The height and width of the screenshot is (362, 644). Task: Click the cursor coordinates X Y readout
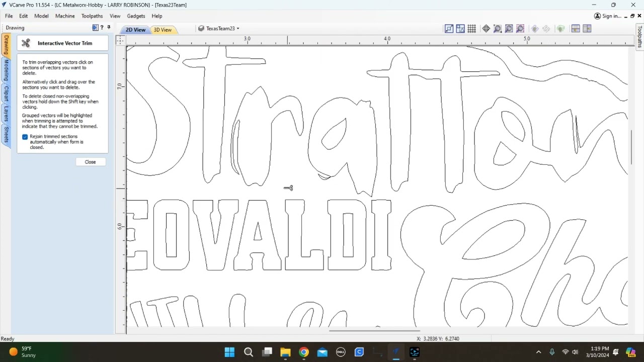438,339
